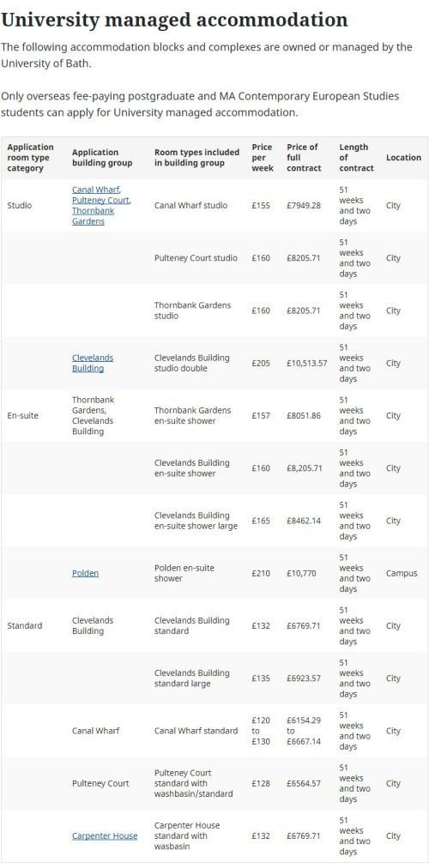Visit the Polden accommodation link

[85, 573]
